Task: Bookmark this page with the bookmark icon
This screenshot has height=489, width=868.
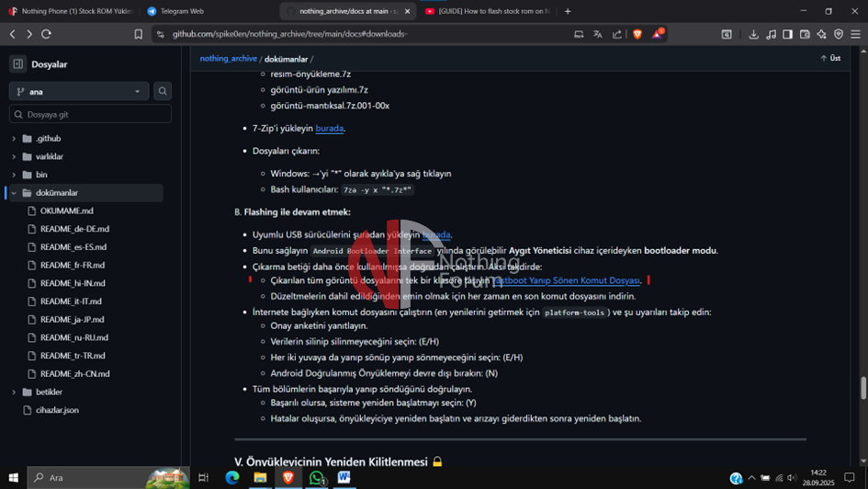Action: pos(139,34)
